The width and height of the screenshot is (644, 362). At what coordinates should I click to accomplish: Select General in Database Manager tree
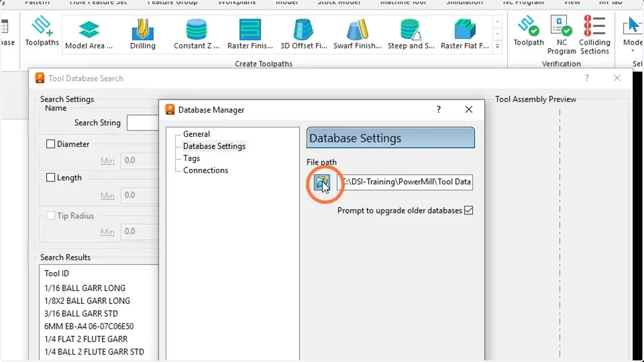tap(196, 134)
